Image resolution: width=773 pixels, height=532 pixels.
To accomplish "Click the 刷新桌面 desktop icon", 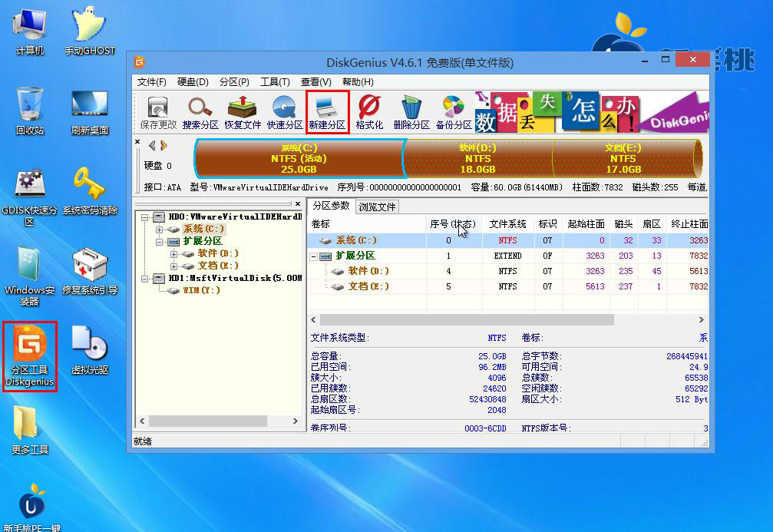I will tap(89, 111).
